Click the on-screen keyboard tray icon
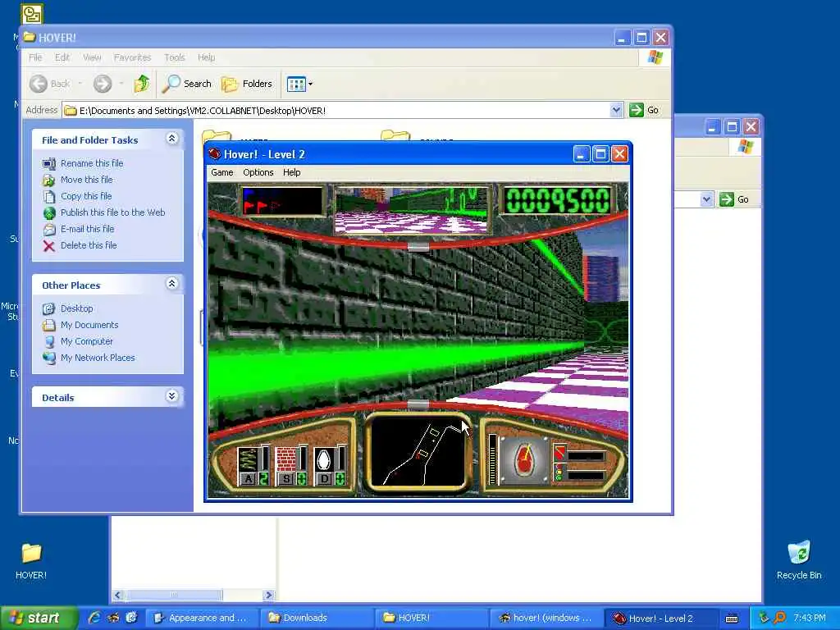This screenshot has height=630, width=840. coord(731,619)
